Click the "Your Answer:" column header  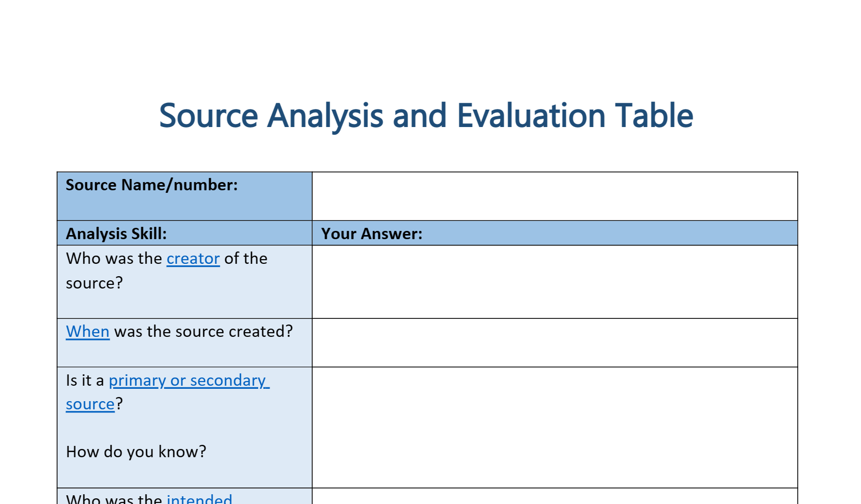(371, 233)
